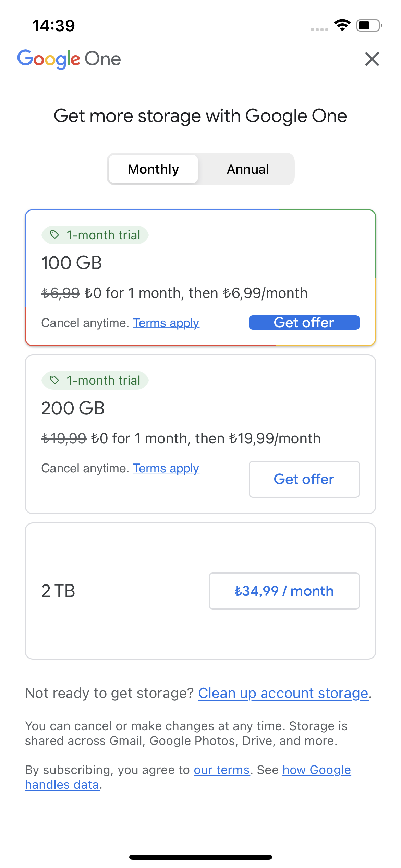Tap the 2 TB plan label
The height and width of the screenshot is (868, 401).
click(x=58, y=591)
